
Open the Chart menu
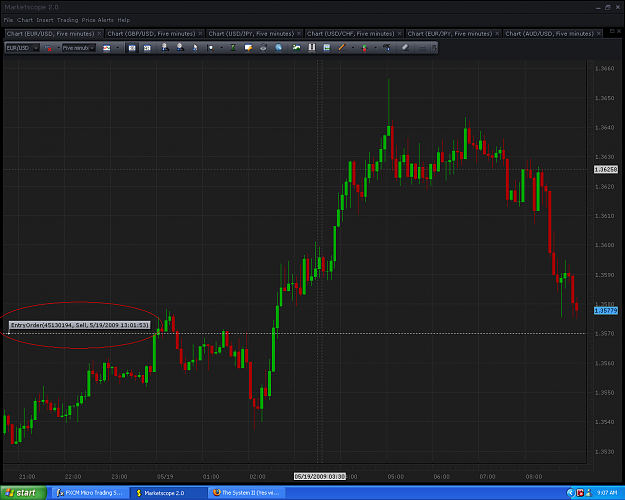tap(25, 20)
